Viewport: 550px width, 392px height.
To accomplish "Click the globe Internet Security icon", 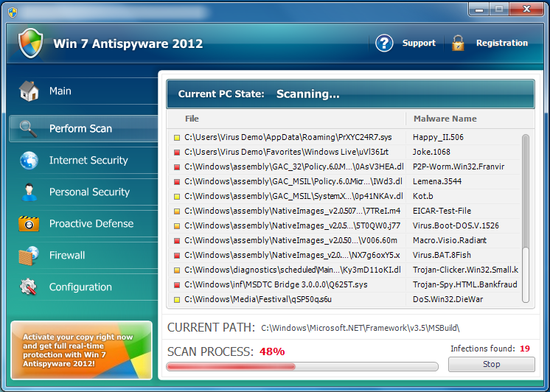I will click(29, 160).
